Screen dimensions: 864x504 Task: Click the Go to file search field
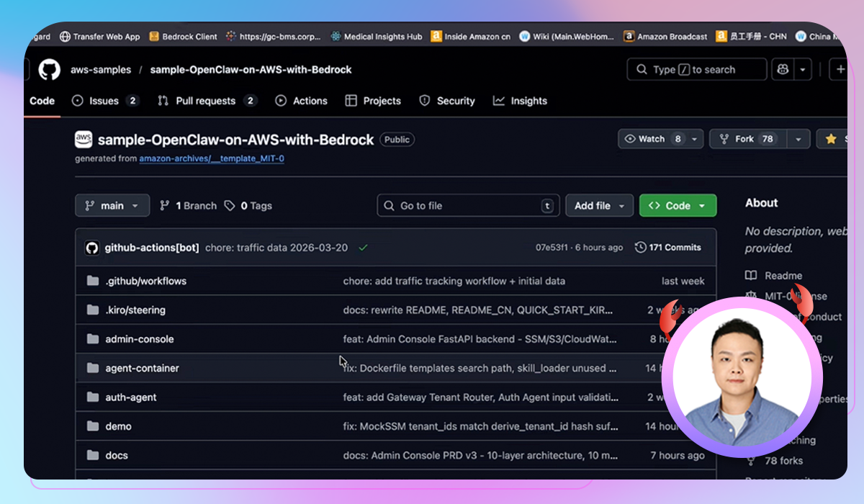point(468,206)
